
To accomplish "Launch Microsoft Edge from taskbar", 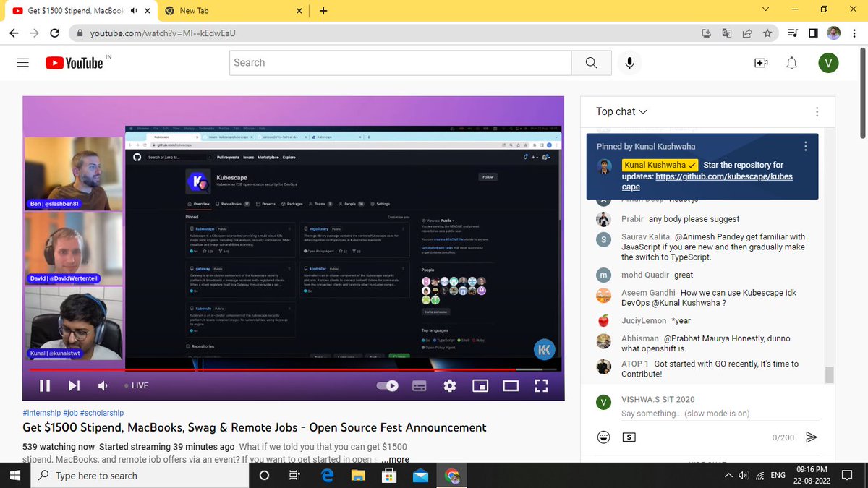I will click(x=326, y=476).
